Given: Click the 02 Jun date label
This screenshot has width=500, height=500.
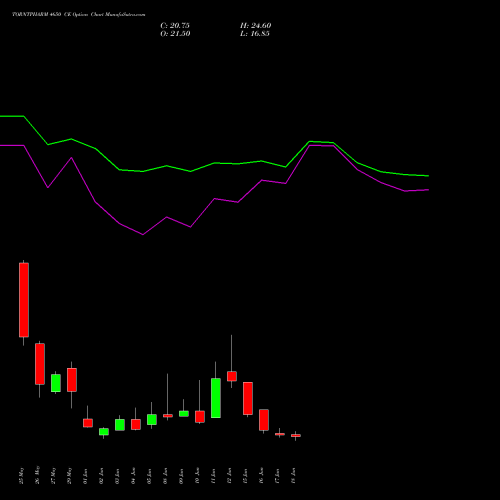Looking at the screenshot, I should [102, 476].
